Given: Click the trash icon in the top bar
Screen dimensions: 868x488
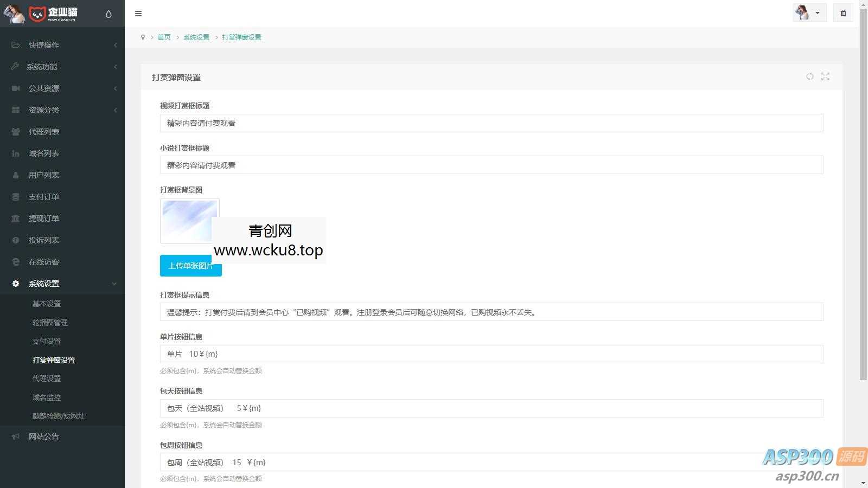Looking at the screenshot, I should tap(843, 12).
